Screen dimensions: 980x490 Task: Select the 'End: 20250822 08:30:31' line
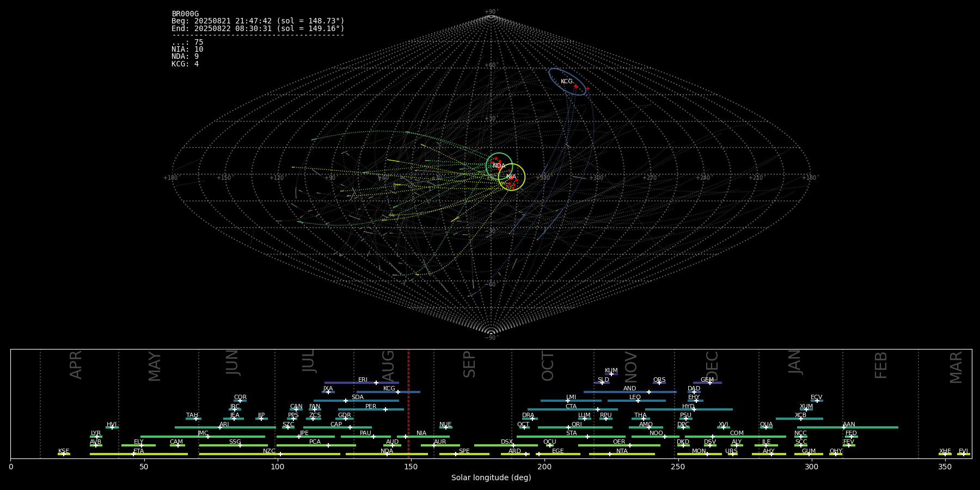pos(258,28)
